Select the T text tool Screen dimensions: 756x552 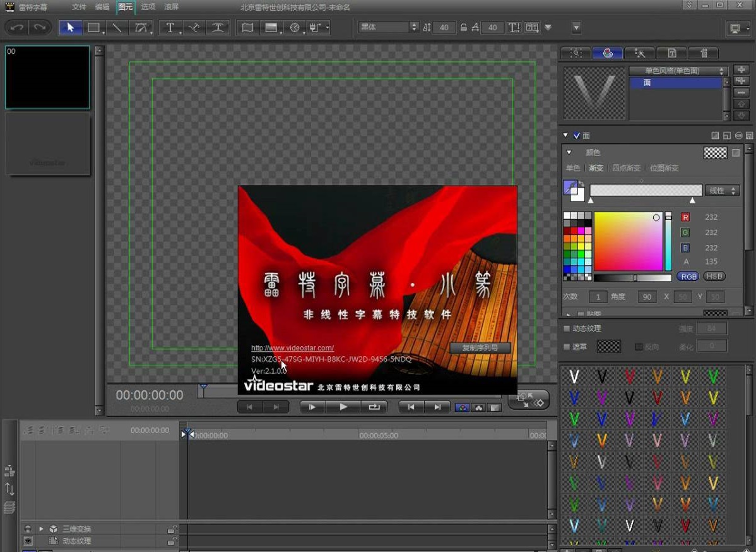[x=170, y=28]
